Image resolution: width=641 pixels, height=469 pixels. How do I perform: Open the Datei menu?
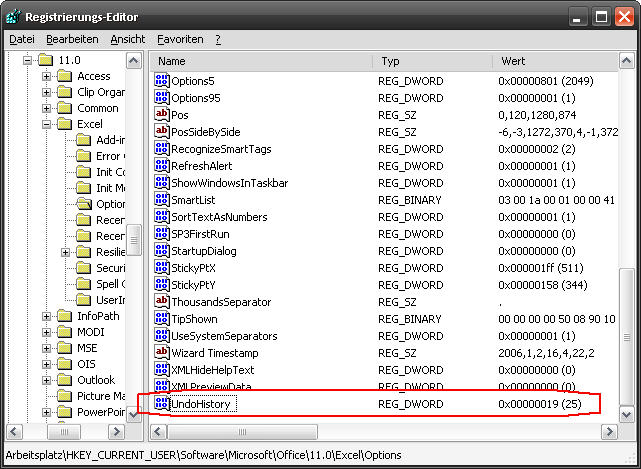22,39
